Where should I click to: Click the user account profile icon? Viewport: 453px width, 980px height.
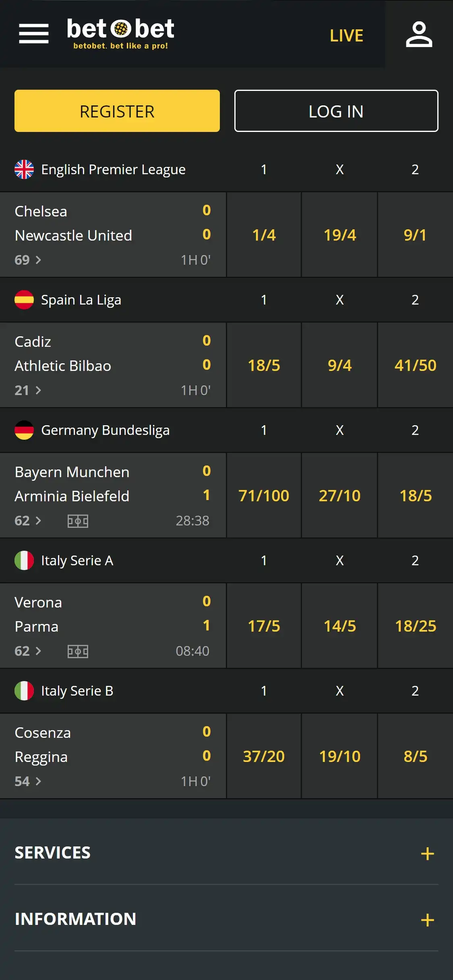pyautogui.click(x=419, y=35)
